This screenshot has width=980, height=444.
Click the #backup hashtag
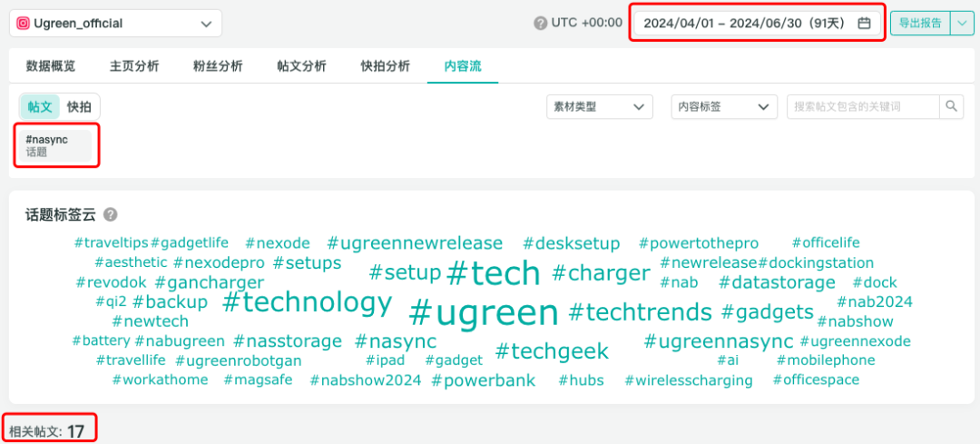(x=170, y=302)
